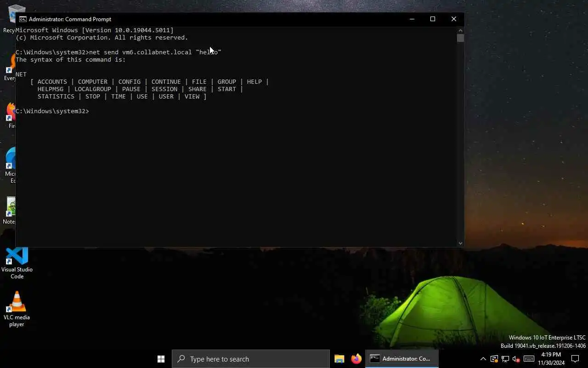Open the Command Prompt title bar system icon

coord(23,19)
